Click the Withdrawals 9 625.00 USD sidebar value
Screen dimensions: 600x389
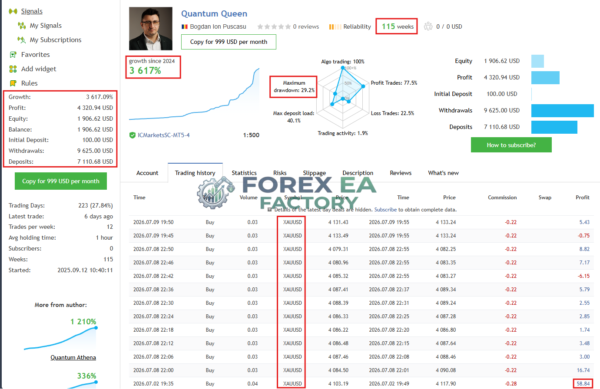tap(95, 151)
